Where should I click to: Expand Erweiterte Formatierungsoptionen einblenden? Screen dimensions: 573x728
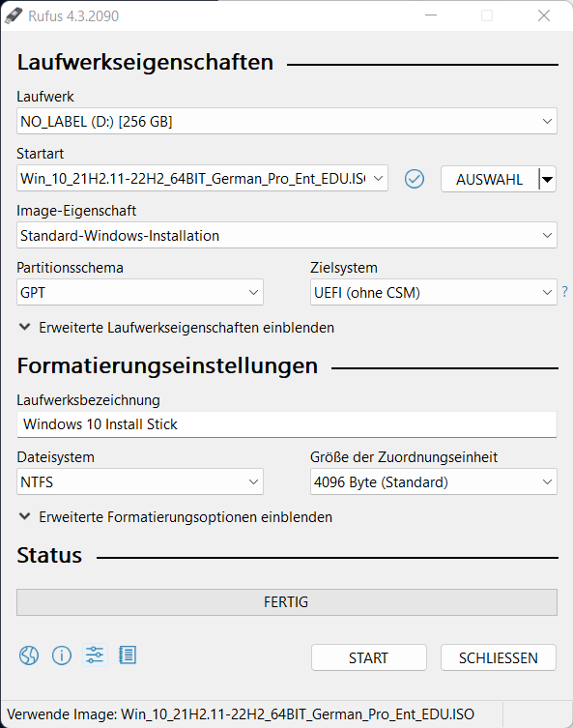[176, 517]
